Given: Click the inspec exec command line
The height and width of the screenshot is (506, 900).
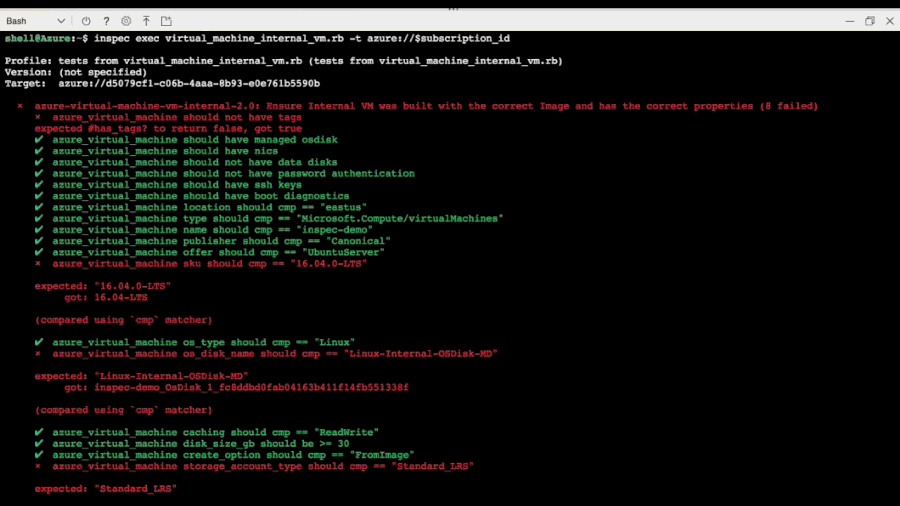Looking at the screenshot, I should [300, 38].
